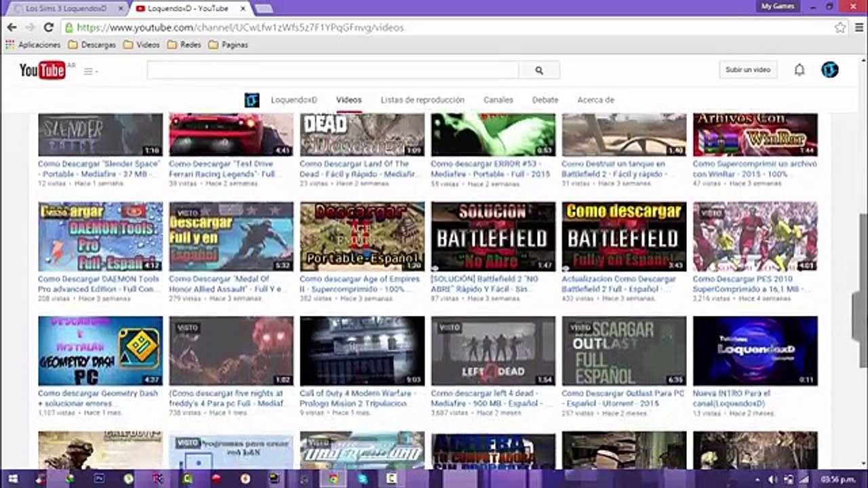The width and height of the screenshot is (868, 488).
Task: Click the Chrome icon in the taskbar
Action: click(x=333, y=479)
